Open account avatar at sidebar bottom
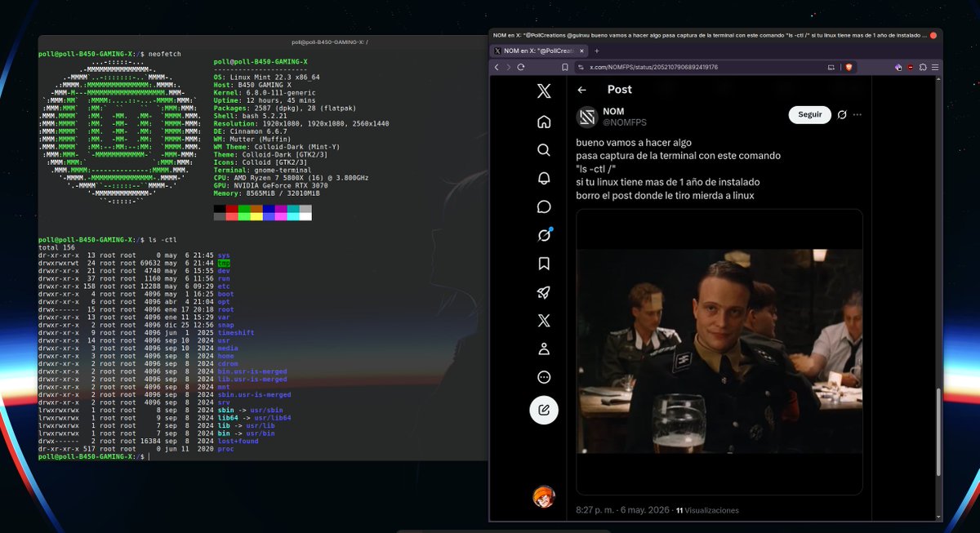 click(x=544, y=496)
